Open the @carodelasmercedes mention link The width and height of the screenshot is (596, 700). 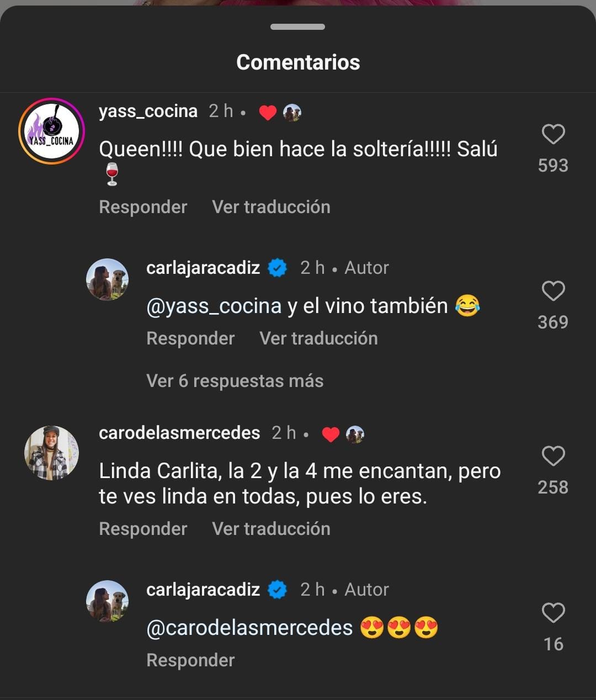[x=249, y=628]
